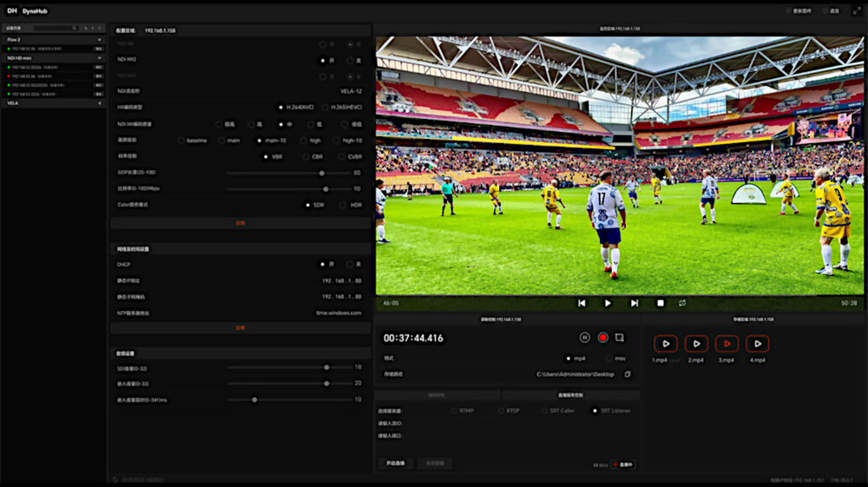Switch to the live streaming service control tab
This screenshot has width=868, height=487.
coord(570,395)
